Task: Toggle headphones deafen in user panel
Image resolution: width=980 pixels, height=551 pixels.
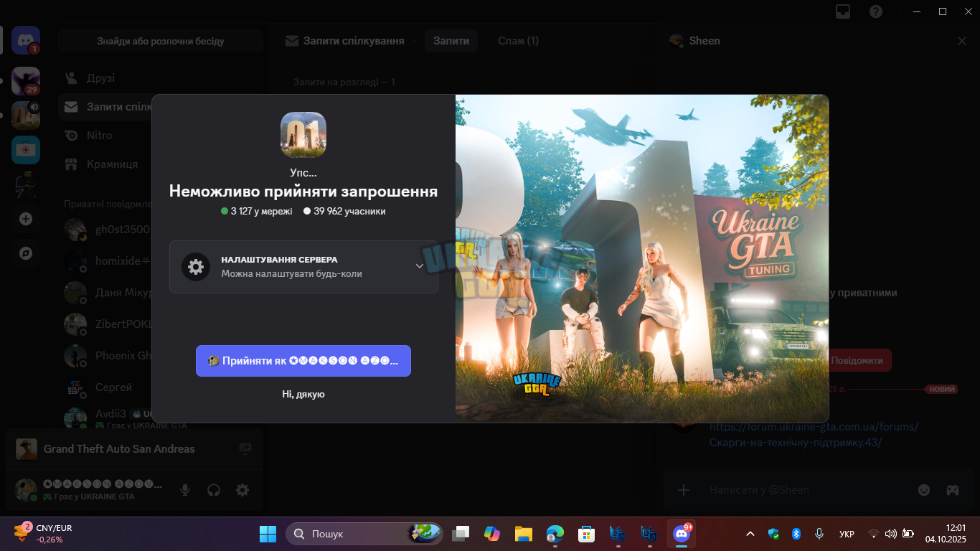Action: click(x=213, y=490)
